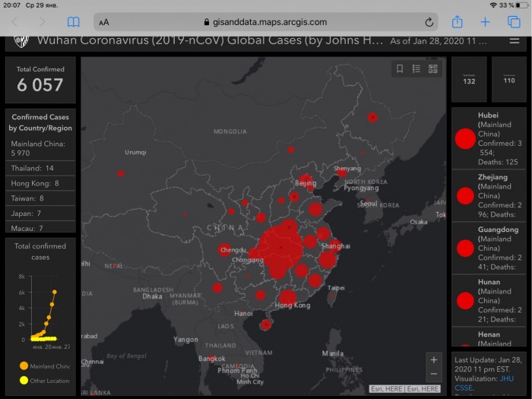
Task: Click the Yunnan red circle in southwest
Action: (217, 288)
